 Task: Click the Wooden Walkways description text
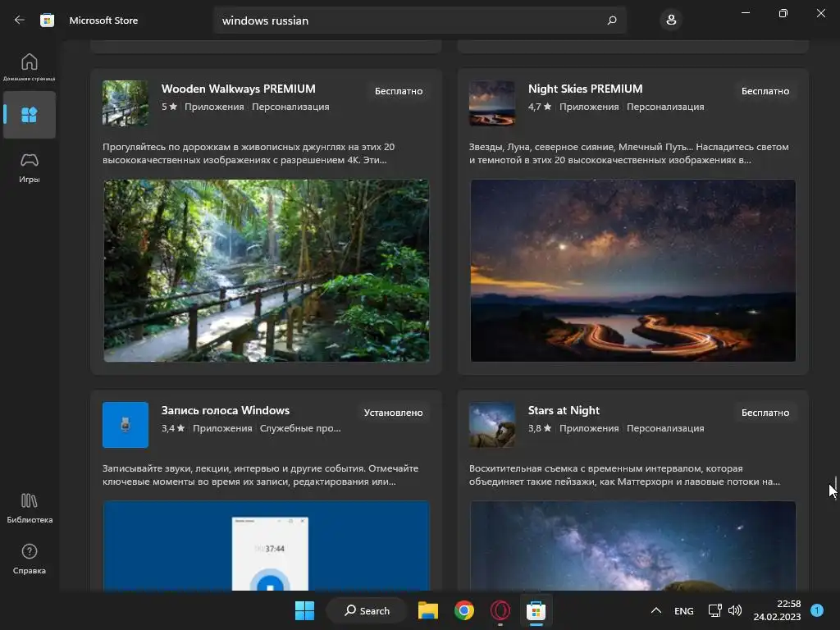[x=249, y=153]
